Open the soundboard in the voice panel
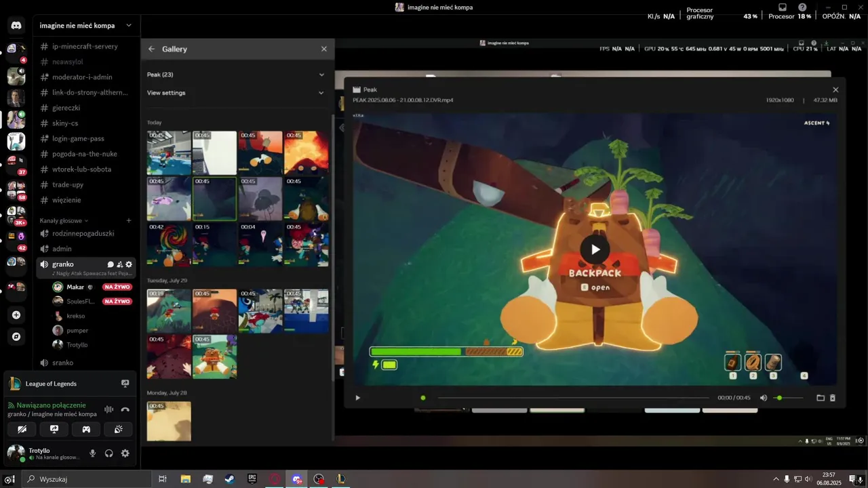 (118, 429)
